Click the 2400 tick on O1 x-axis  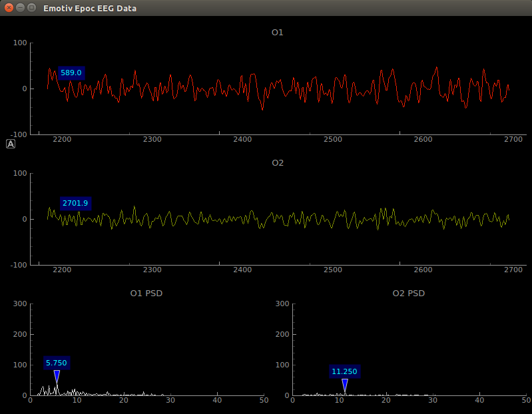[x=242, y=139]
